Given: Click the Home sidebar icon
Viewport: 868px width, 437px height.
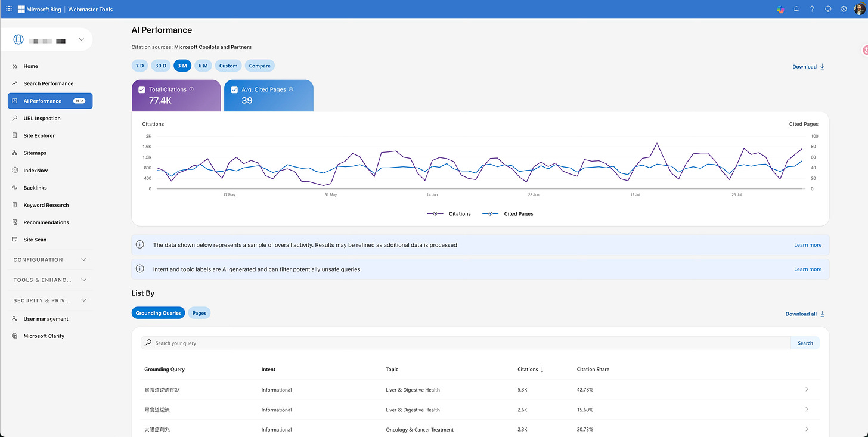Looking at the screenshot, I should coord(15,66).
